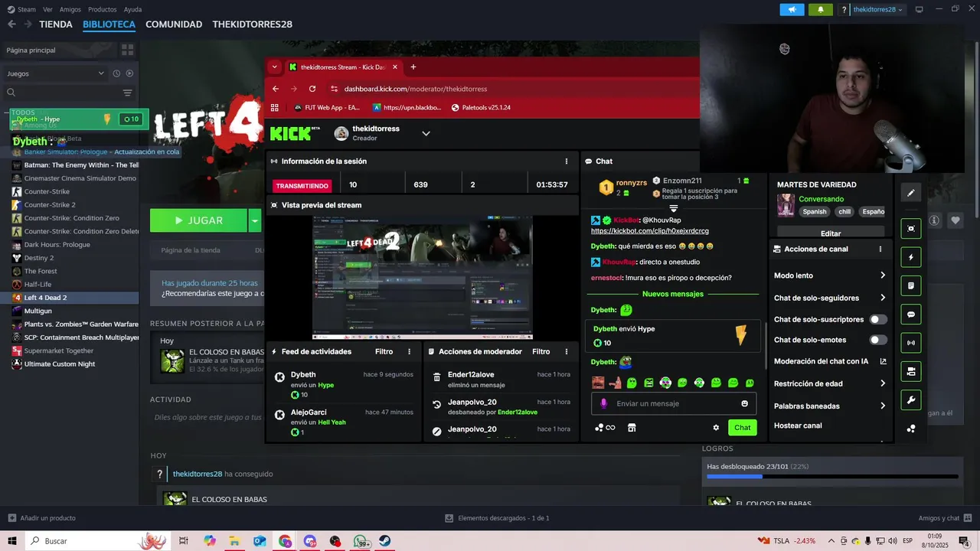980x551 pixels.
Task: Click the lightning bolt icon in Kick sidebar
Action: 910,257
